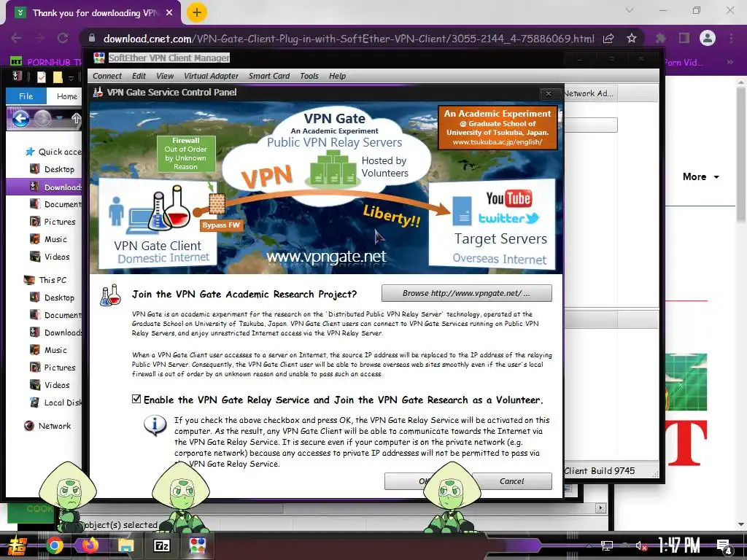Open Pictures under Quick access

tap(60, 222)
